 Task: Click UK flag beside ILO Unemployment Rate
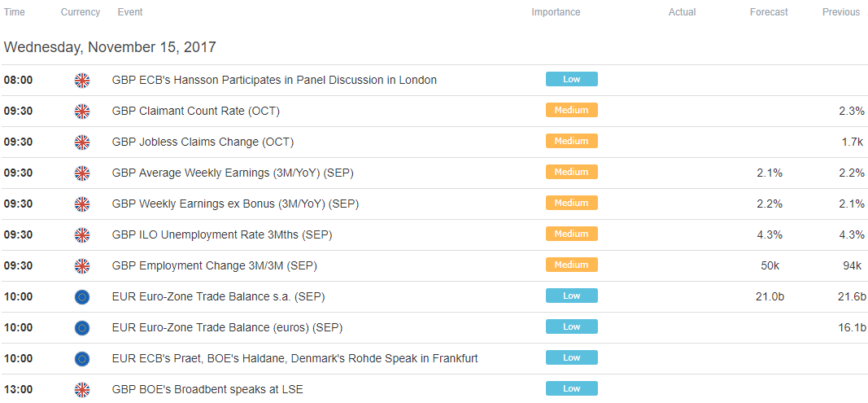click(82, 235)
